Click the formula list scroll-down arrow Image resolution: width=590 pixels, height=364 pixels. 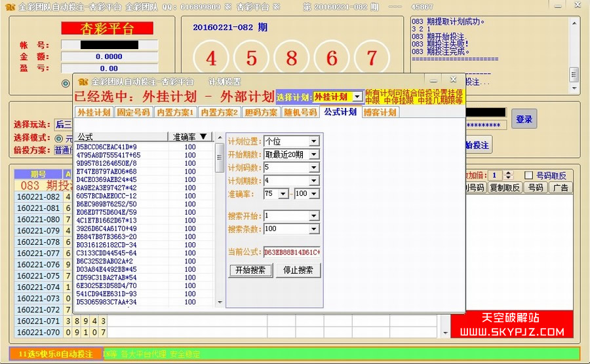(x=220, y=302)
